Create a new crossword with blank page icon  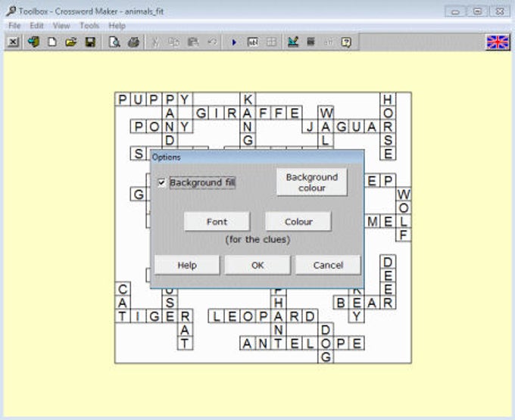click(52, 42)
